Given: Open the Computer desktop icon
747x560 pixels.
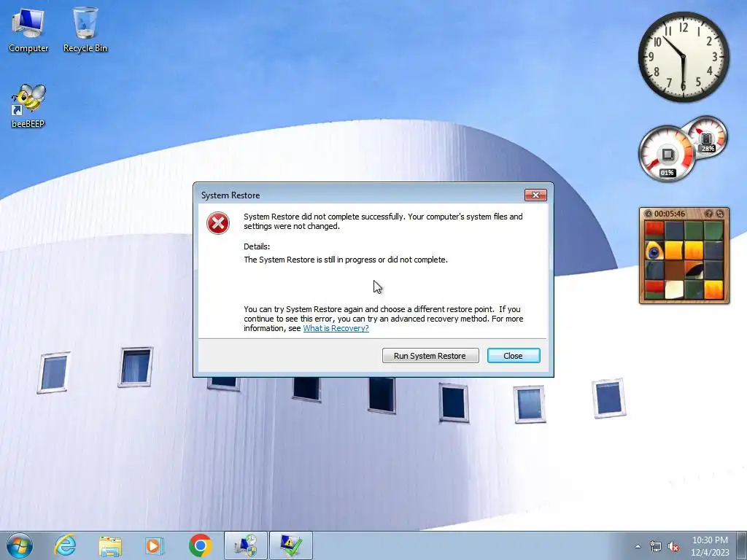Looking at the screenshot, I should (28, 30).
